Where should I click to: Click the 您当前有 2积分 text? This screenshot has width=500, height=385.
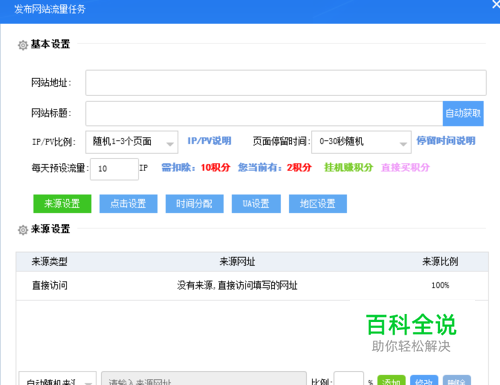[275, 167]
